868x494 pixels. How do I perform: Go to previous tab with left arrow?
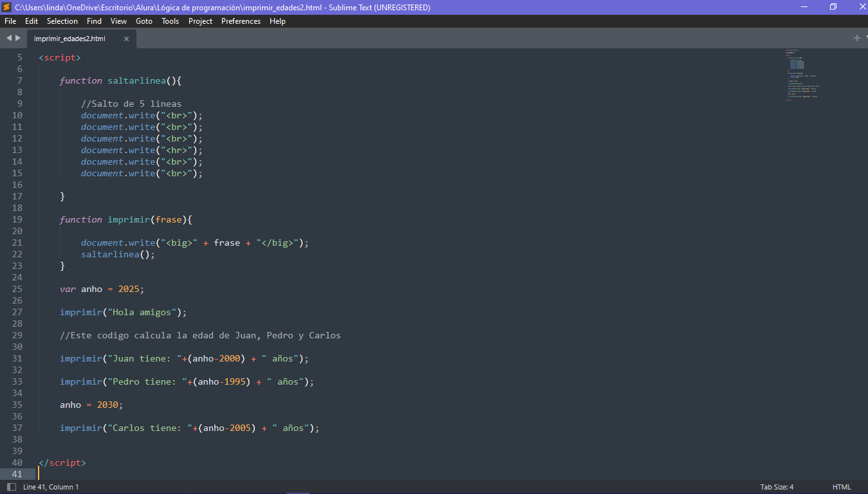pyautogui.click(x=9, y=39)
